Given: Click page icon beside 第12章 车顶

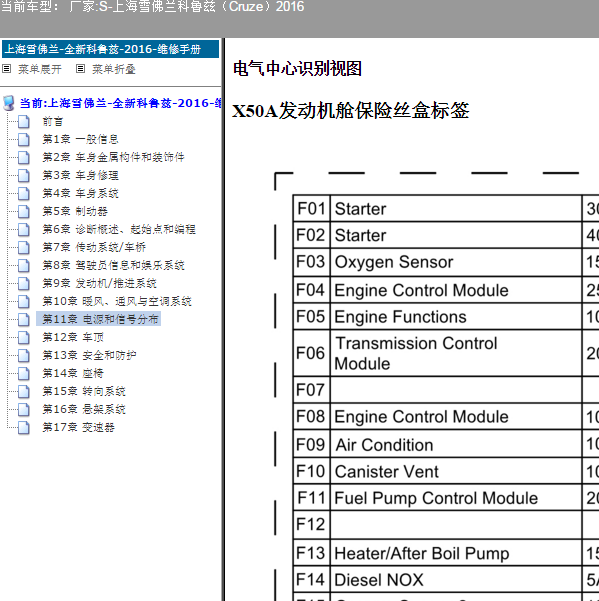Looking at the screenshot, I should pos(24,338).
